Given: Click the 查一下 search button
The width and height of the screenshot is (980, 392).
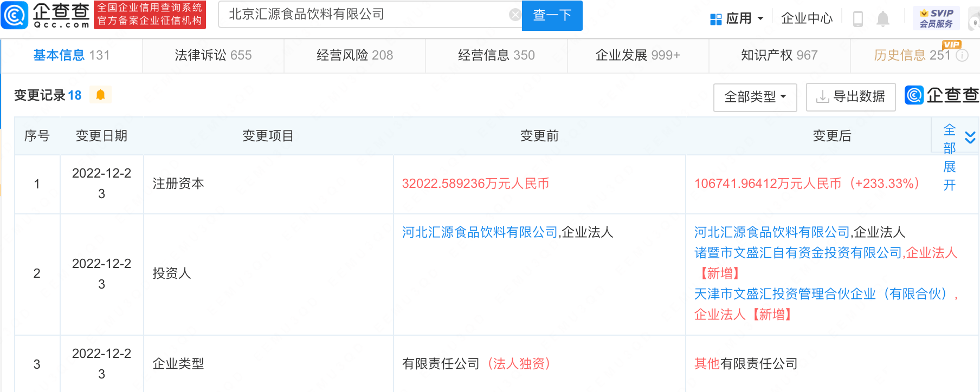Looking at the screenshot, I should pos(552,15).
